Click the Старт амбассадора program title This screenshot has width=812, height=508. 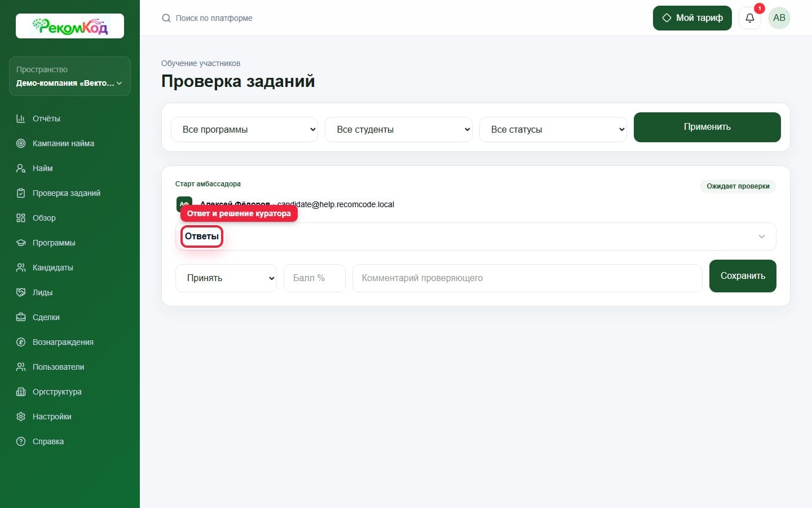click(x=208, y=184)
